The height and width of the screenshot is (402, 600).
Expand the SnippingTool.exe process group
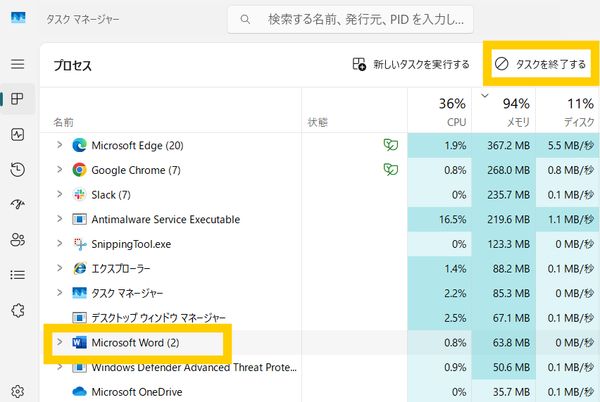click(x=59, y=243)
